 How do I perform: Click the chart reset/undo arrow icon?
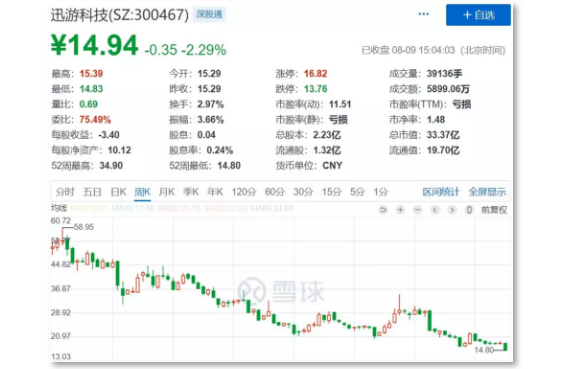tap(383, 209)
